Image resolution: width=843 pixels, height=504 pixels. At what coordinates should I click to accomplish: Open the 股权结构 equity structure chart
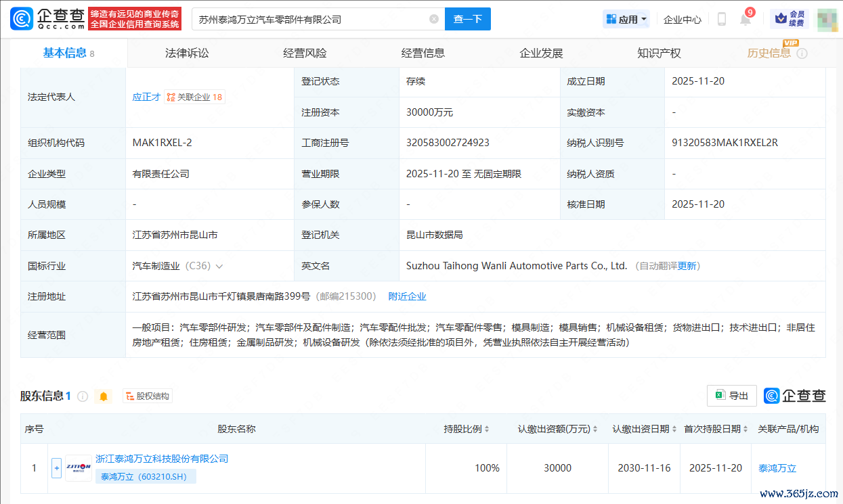[148, 396]
